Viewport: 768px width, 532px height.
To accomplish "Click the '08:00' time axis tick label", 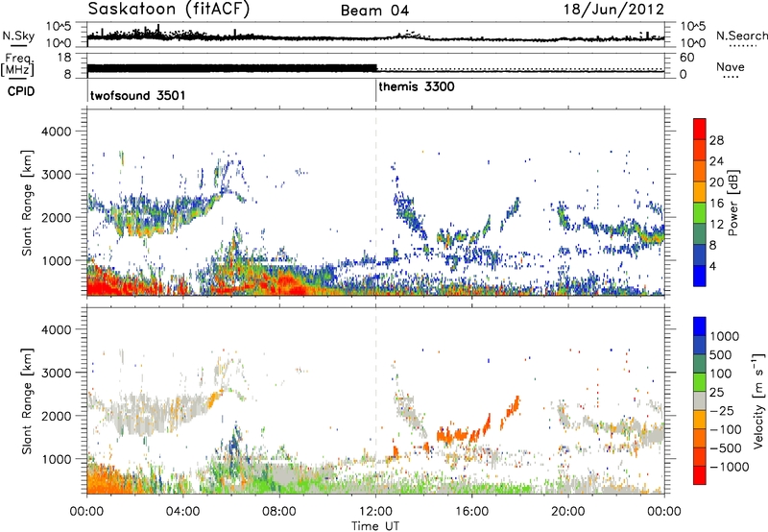I will coord(279,512).
